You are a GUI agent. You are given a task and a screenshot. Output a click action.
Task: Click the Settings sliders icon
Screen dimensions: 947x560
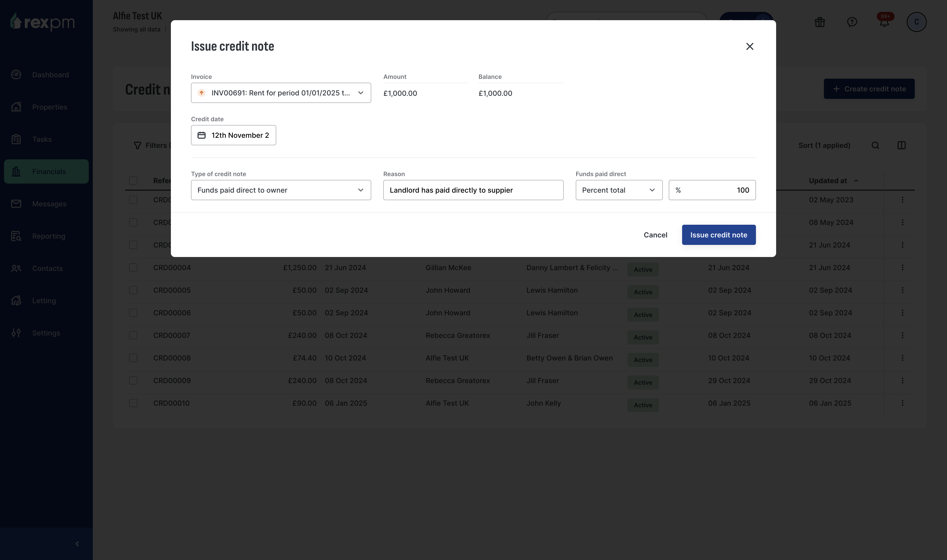(16, 333)
